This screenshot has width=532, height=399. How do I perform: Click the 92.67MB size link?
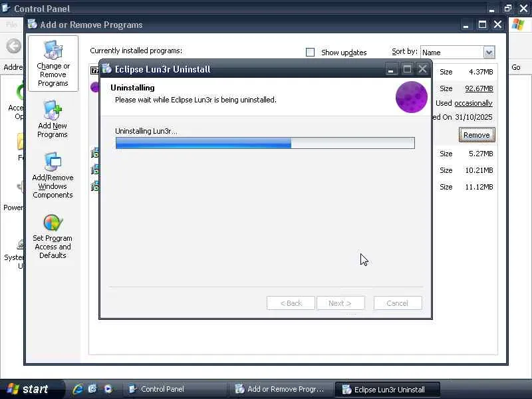point(479,88)
